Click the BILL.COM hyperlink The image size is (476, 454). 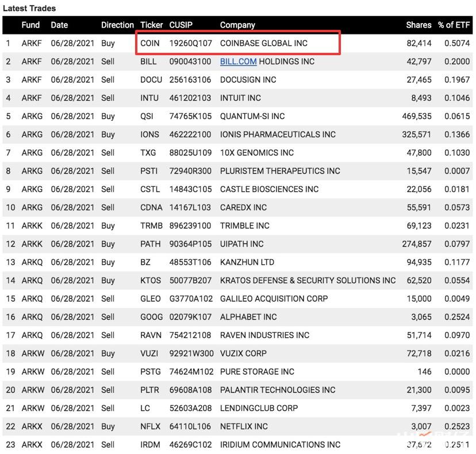238,61
